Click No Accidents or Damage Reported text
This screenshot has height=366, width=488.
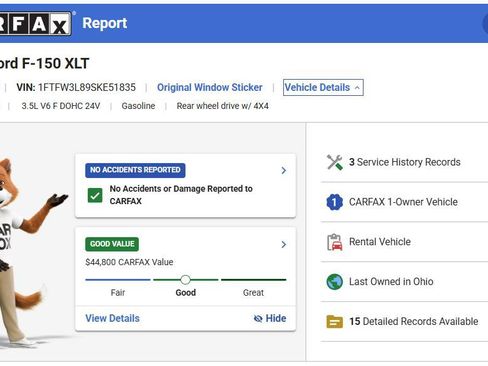click(x=181, y=195)
